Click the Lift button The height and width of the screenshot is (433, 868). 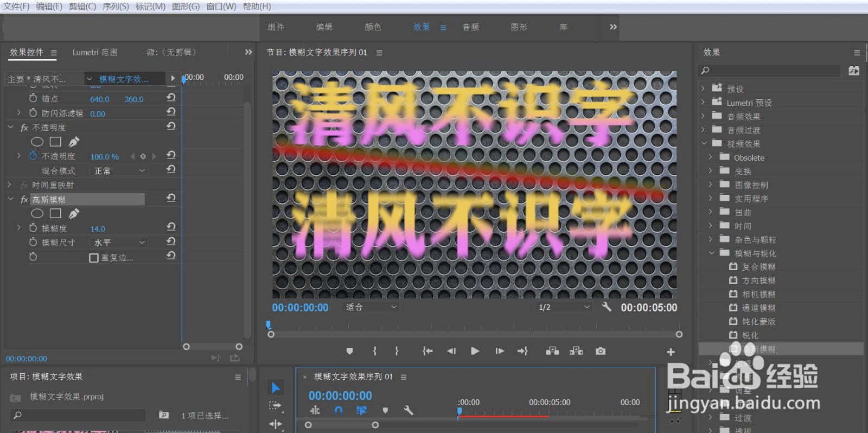552,351
